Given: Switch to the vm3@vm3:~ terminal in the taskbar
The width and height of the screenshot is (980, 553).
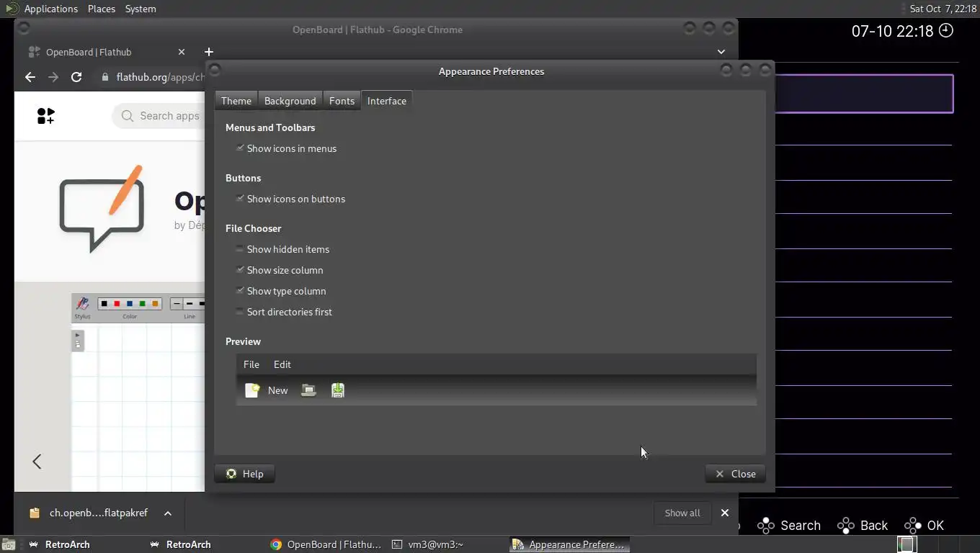Looking at the screenshot, I should click(428, 544).
